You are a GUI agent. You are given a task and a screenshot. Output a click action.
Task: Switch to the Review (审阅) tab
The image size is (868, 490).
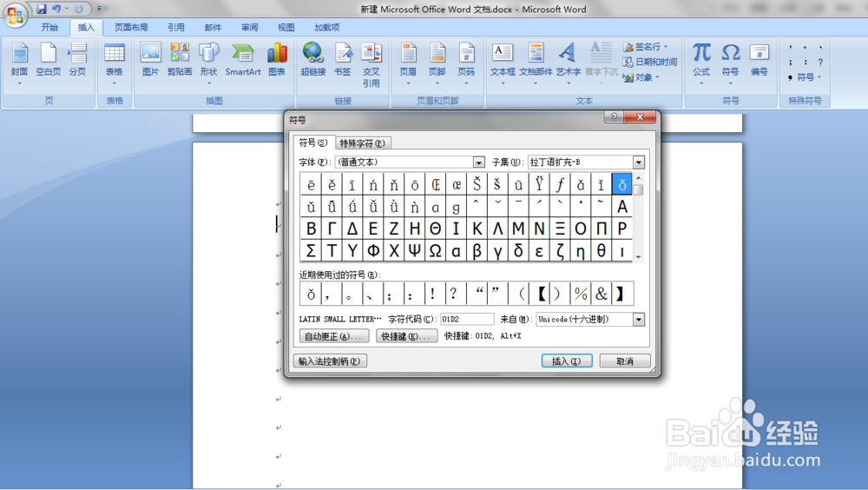(x=249, y=27)
